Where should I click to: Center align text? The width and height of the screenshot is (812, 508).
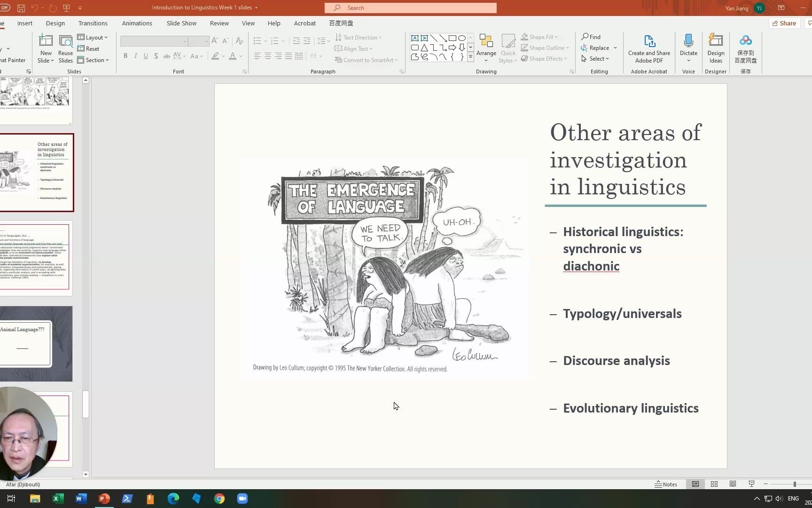click(267, 56)
